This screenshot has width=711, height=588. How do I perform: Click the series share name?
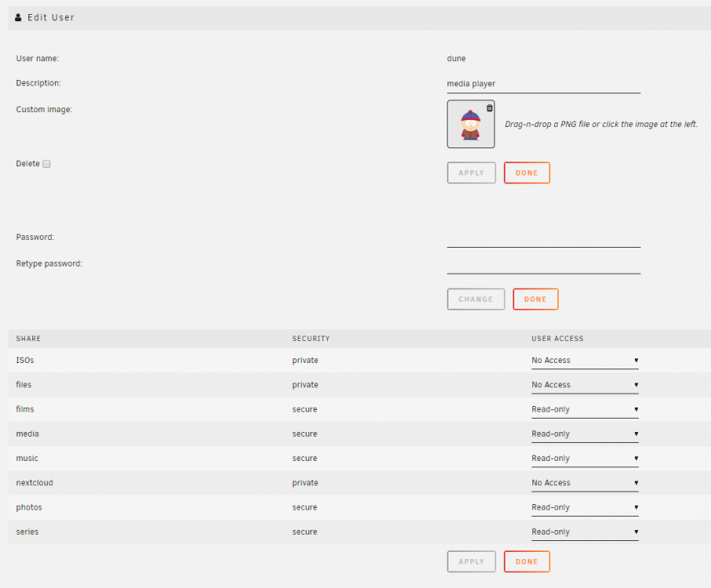pyautogui.click(x=27, y=532)
